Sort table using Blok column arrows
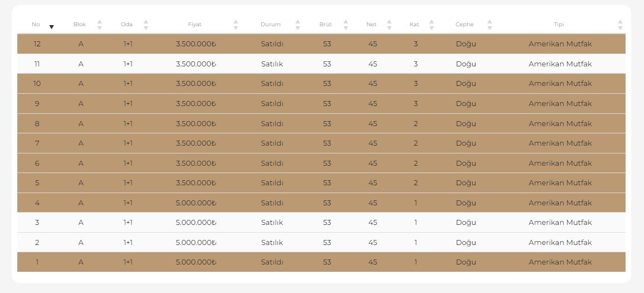The image size is (644, 293). (x=99, y=25)
